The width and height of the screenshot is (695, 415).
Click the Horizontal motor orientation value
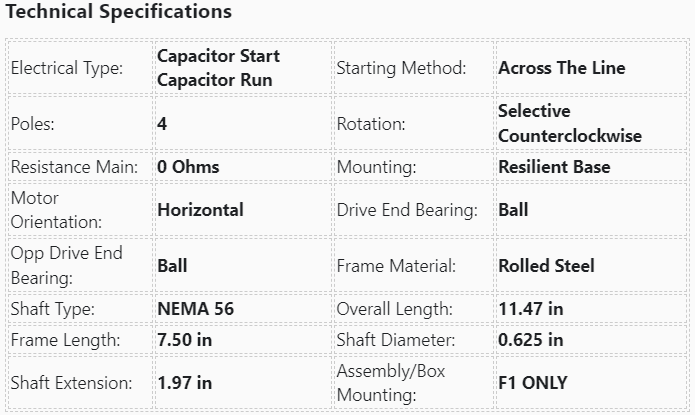tap(200, 210)
